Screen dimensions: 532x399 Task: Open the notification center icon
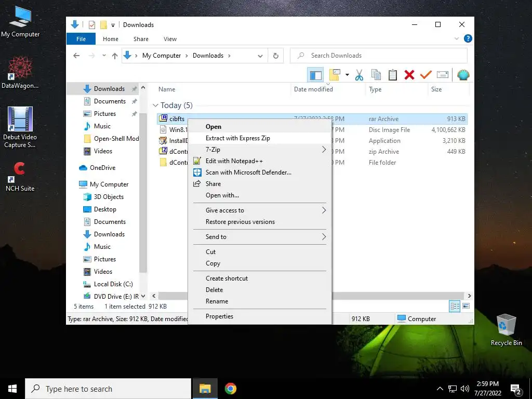click(x=515, y=389)
